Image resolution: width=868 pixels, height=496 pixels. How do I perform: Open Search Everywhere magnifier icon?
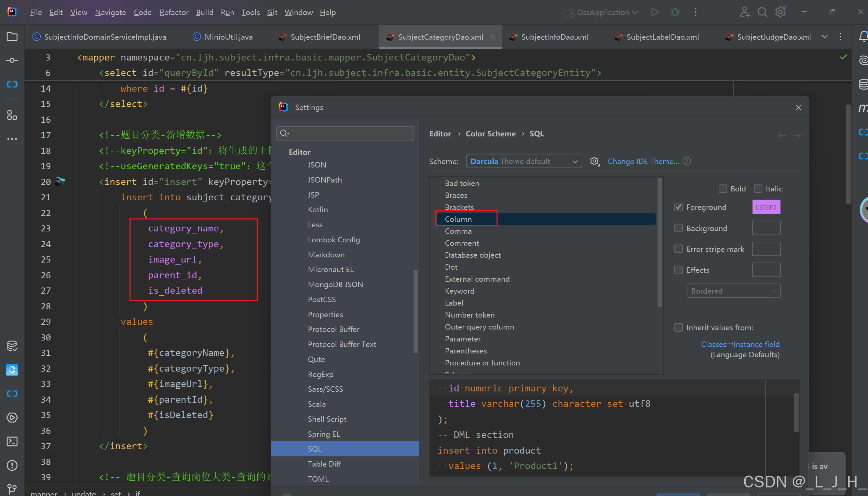762,12
